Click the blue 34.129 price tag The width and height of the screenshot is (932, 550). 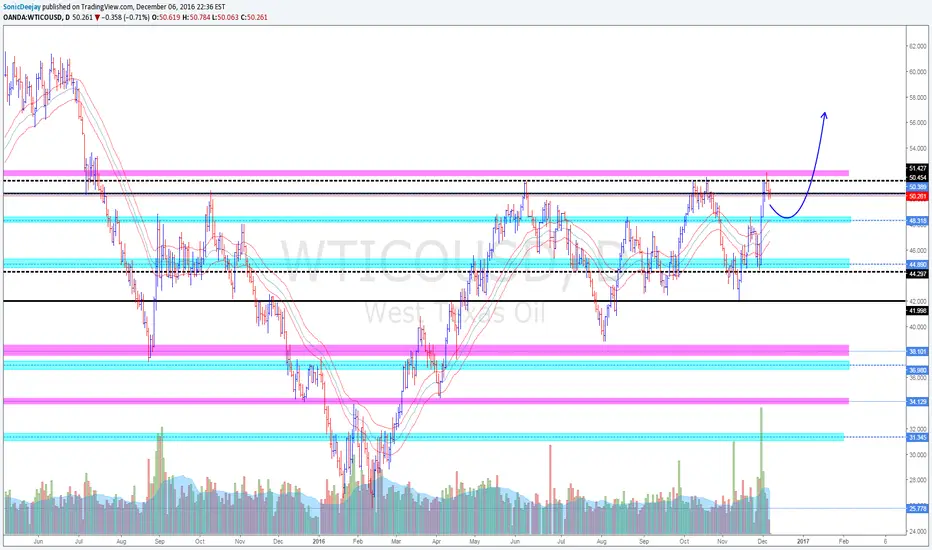pos(918,402)
